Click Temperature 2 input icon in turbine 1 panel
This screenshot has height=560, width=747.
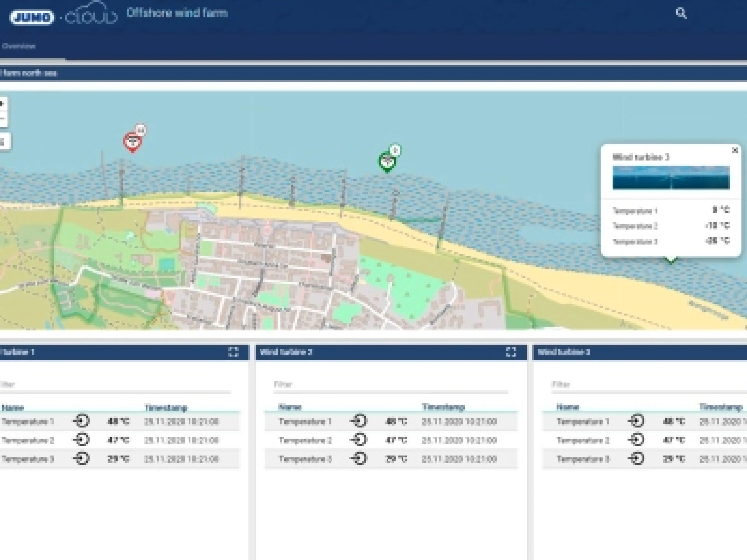pos(81,440)
